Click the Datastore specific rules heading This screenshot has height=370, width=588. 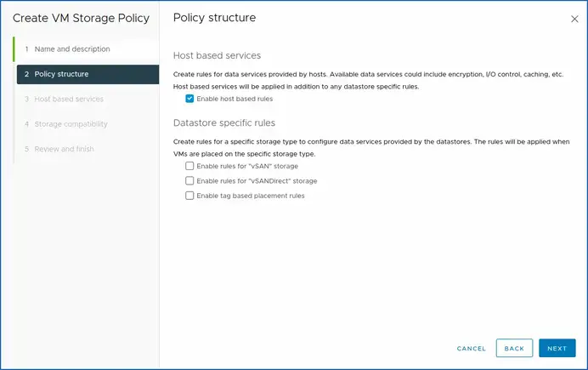click(x=224, y=122)
